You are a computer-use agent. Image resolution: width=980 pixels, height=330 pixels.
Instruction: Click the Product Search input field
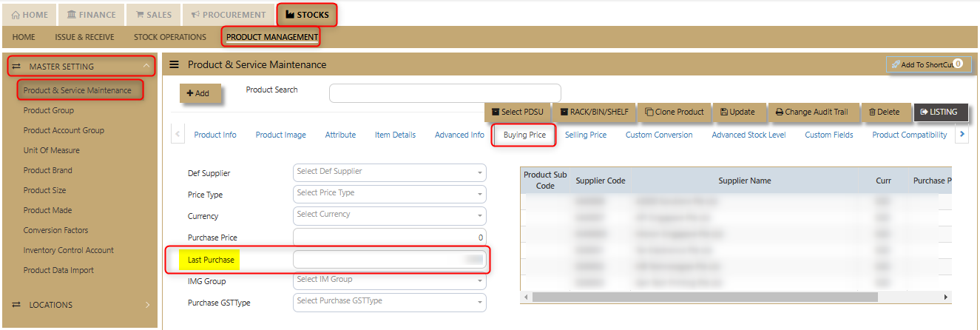445,92
